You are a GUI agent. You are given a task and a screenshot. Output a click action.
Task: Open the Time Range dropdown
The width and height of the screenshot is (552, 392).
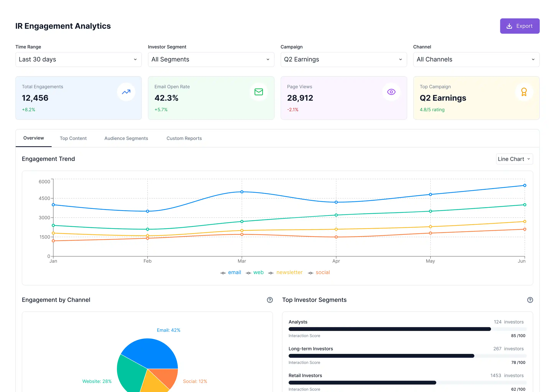[78, 59]
